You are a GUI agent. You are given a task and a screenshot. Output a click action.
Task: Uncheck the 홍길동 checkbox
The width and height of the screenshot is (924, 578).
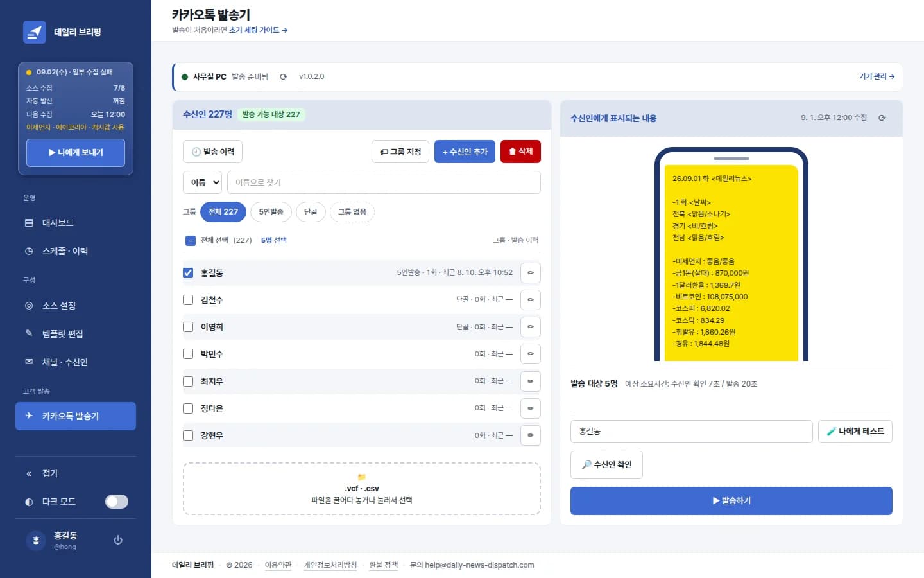point(188,273)
